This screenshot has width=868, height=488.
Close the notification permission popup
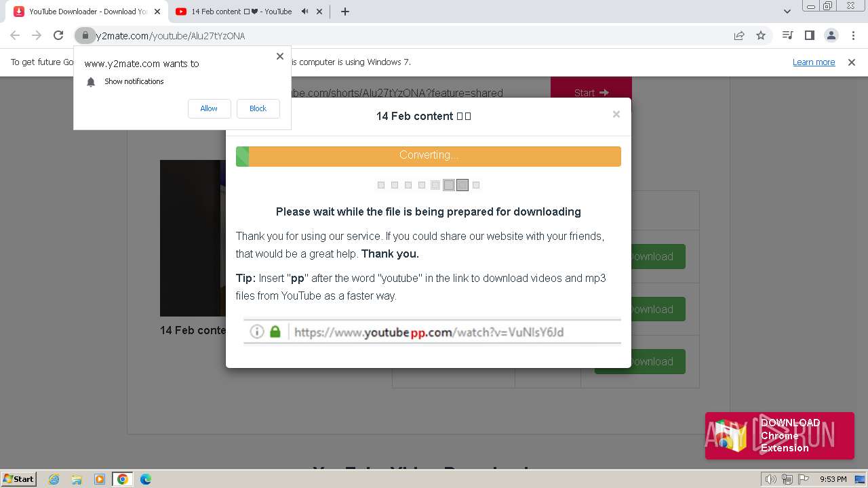[x=279, y=56]
